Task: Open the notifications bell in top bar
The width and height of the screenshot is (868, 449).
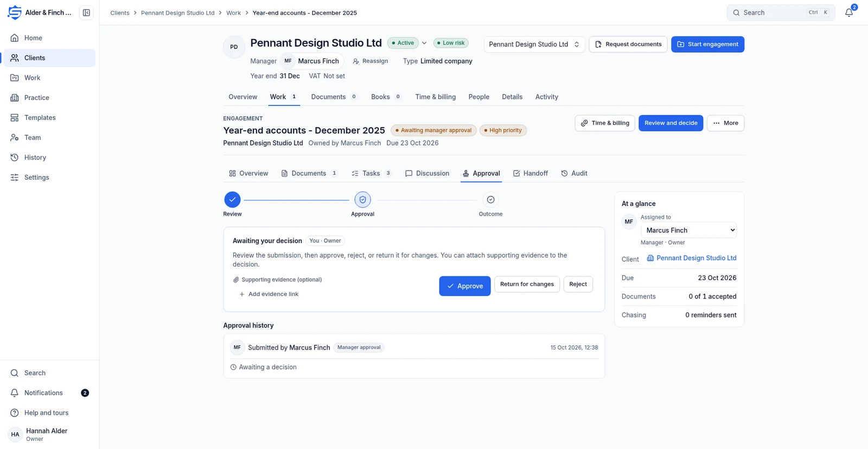Action: click(849, 12)
